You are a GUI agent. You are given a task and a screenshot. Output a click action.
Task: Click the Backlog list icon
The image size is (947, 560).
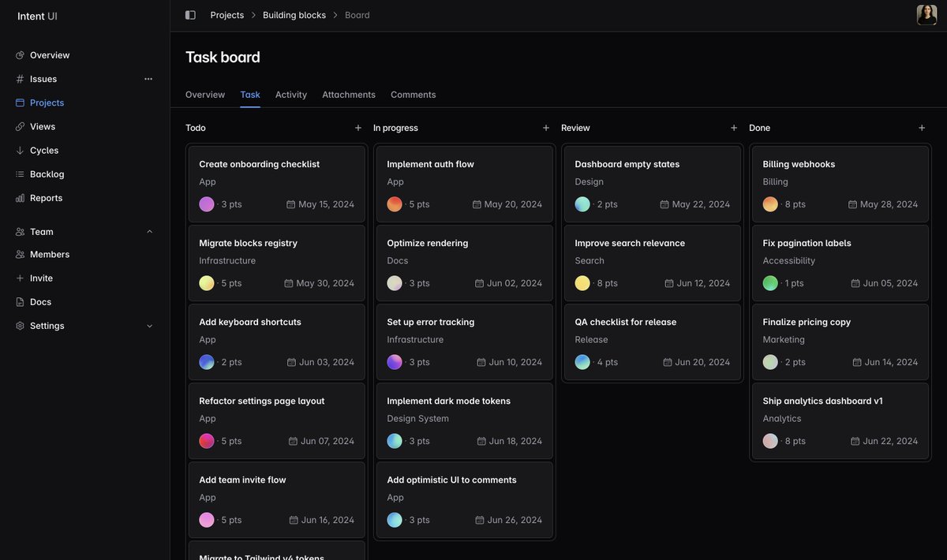coord(20,174)
